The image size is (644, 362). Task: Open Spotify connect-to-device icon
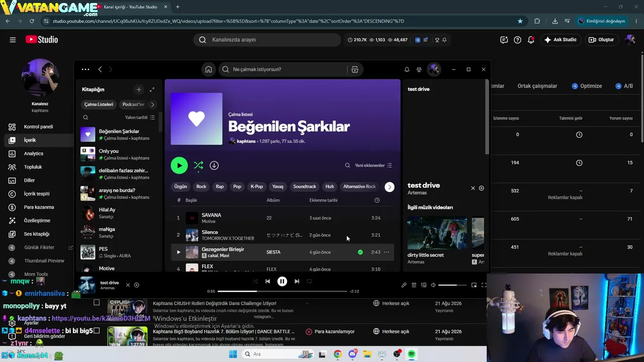coord(424,285)
